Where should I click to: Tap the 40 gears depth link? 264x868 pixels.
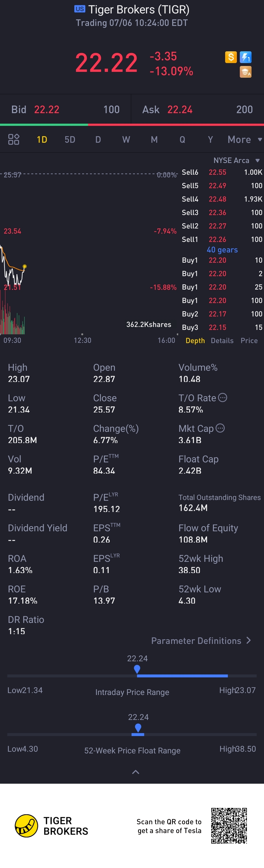(222, 250)
